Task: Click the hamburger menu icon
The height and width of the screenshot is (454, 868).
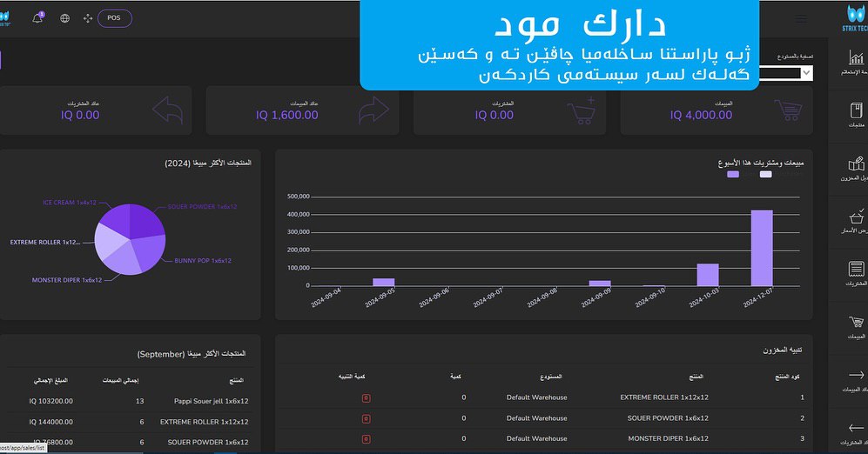Action: (801, 19)
